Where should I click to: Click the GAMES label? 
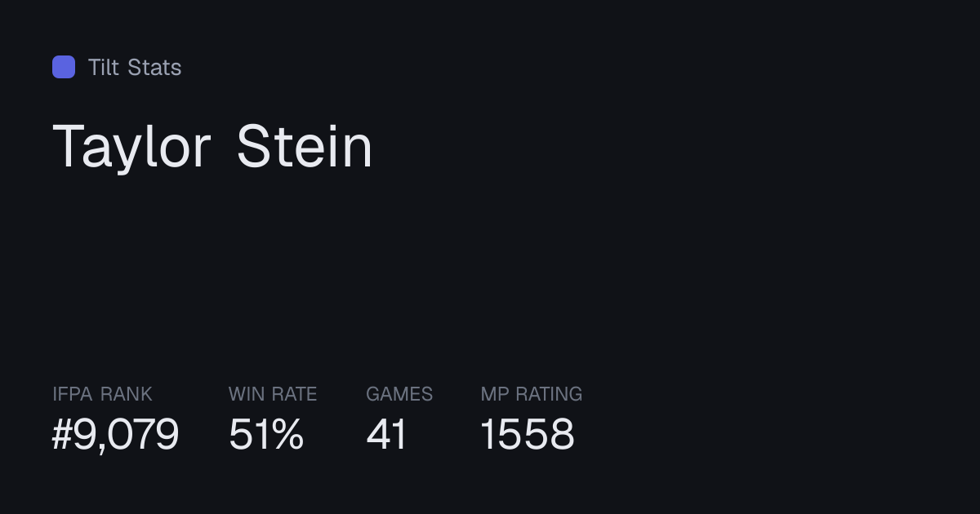[x=399, y=394]
